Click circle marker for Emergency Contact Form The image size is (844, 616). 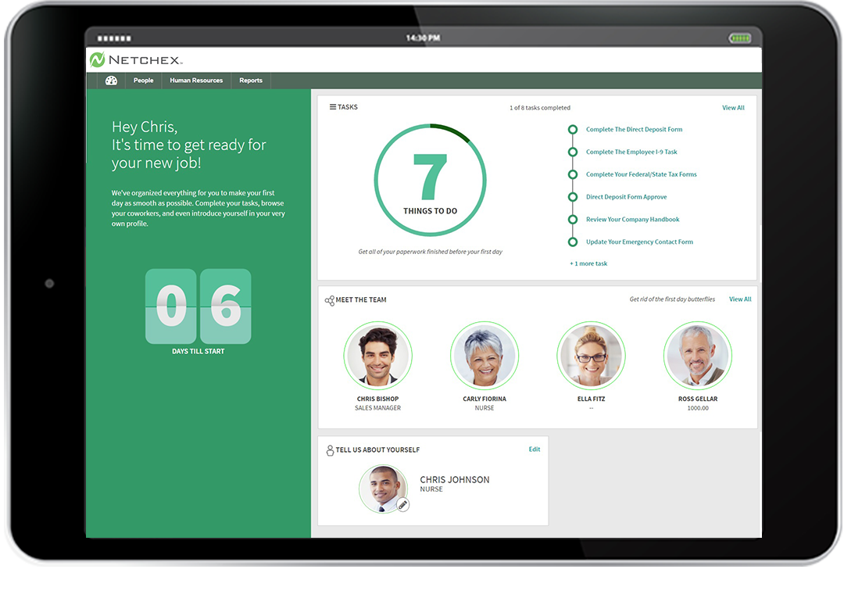coord(573,242)
